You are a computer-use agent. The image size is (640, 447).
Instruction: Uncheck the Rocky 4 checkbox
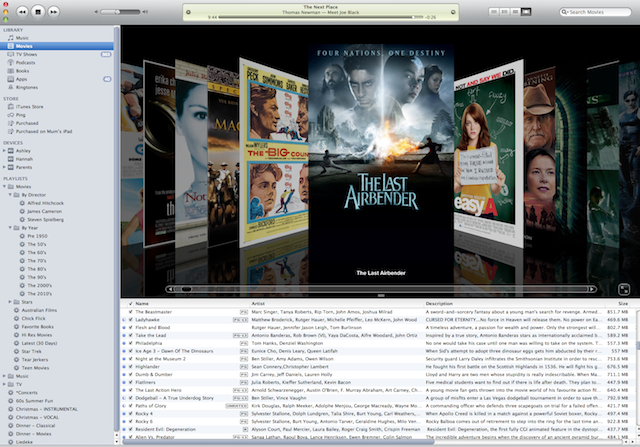[x=130, y=414]
